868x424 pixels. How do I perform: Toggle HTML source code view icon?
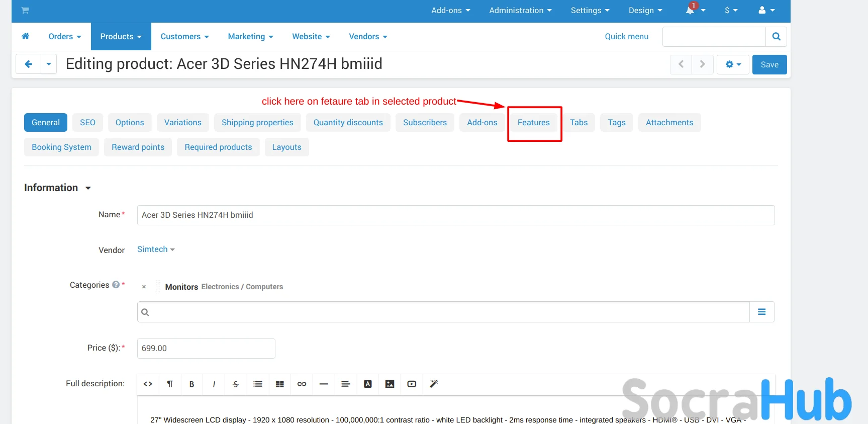tap(148, 384)
